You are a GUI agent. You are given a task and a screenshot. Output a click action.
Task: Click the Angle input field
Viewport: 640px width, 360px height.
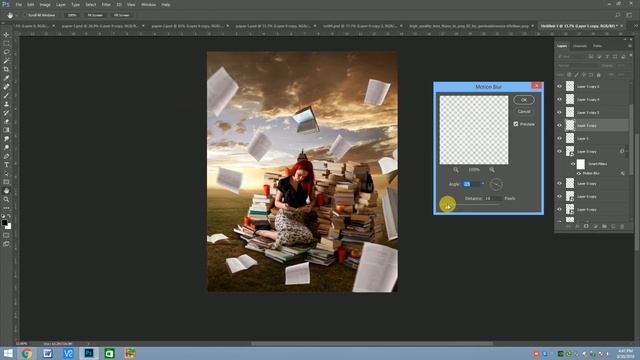(x=471, y=184)
